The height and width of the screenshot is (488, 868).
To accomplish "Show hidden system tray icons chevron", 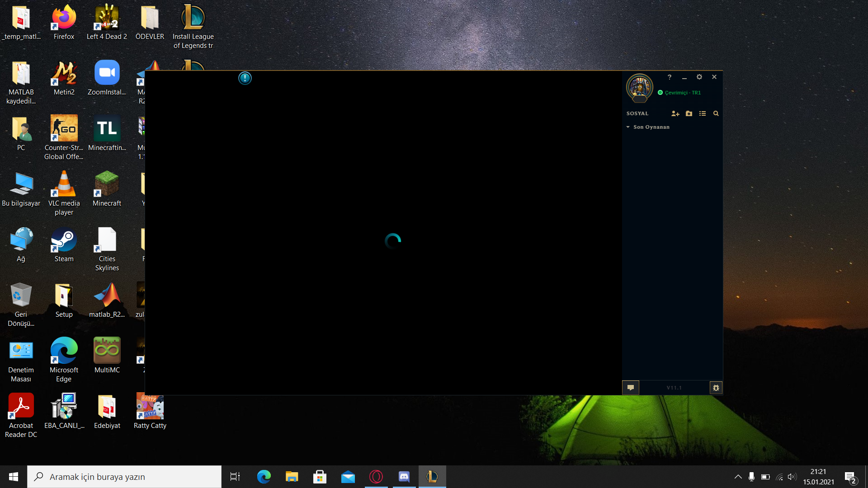I will tap(738, 477).
